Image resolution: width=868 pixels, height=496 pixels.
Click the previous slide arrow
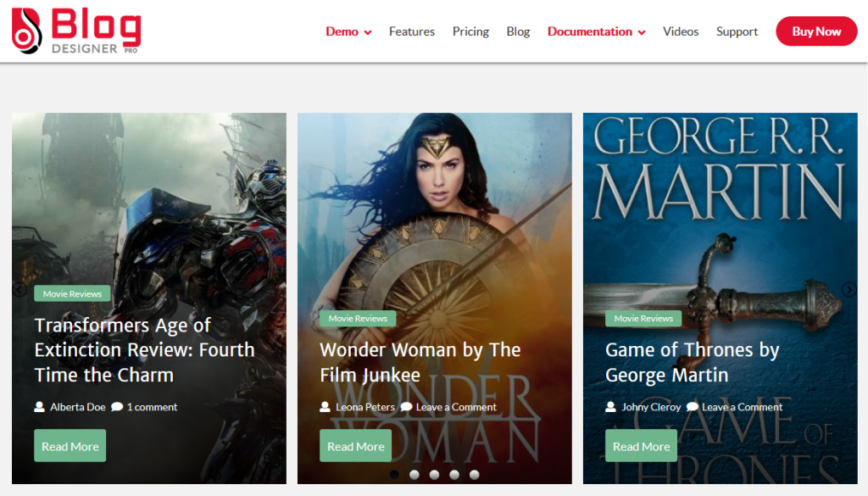(x=19, y=290)
